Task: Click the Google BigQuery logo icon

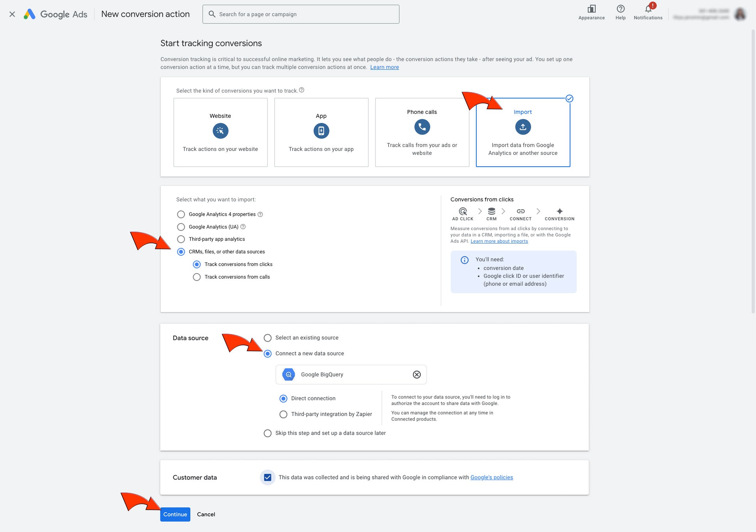Action: (288, 374)
